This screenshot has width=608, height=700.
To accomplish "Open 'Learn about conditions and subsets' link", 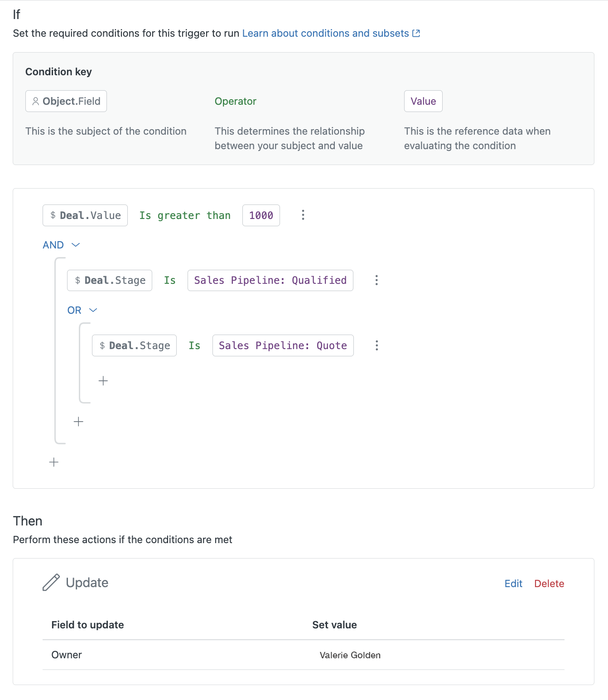I will coord(325,34).
